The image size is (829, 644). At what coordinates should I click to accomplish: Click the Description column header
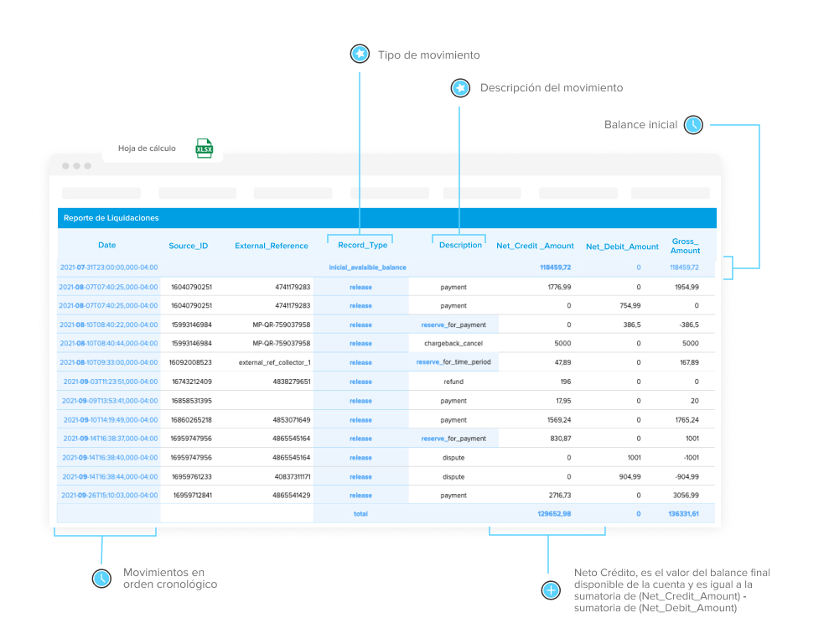coord(460,246)
